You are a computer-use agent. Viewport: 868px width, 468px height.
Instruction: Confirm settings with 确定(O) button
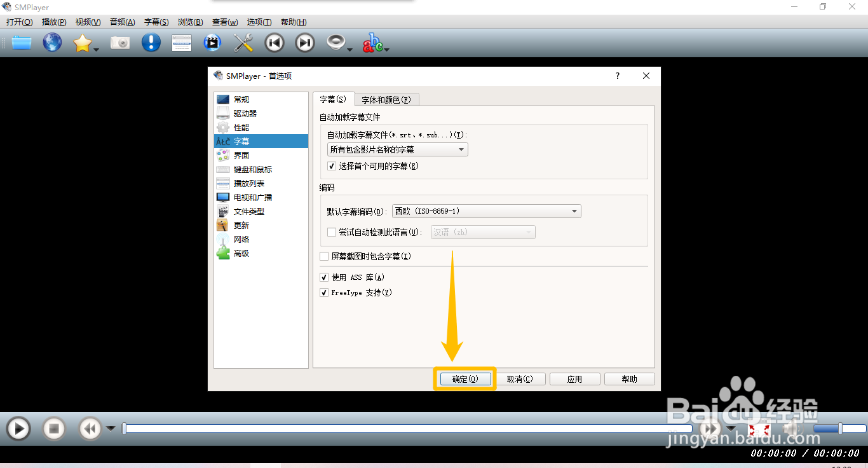click(x=465, y=379)
